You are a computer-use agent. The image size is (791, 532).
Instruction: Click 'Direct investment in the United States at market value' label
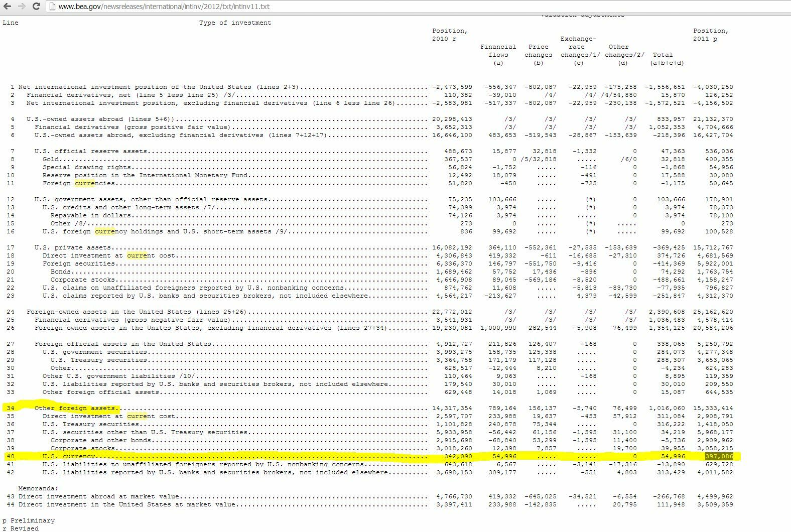[x=127, y=505]
